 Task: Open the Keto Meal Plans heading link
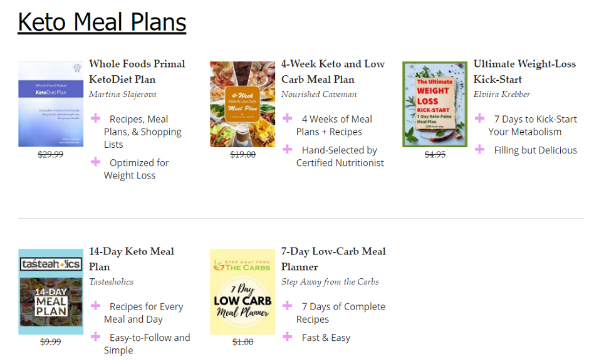click(102, 22)
